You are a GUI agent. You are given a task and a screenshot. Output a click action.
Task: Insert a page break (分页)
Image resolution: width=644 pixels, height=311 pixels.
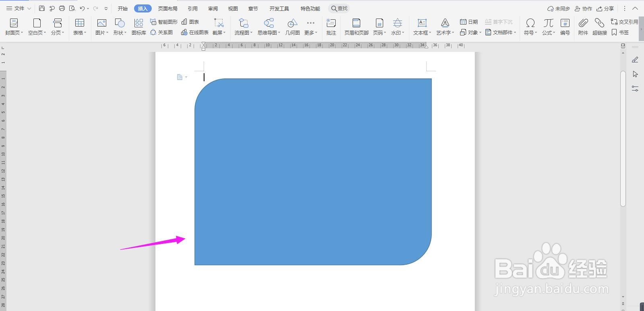[x=58, y=27]
